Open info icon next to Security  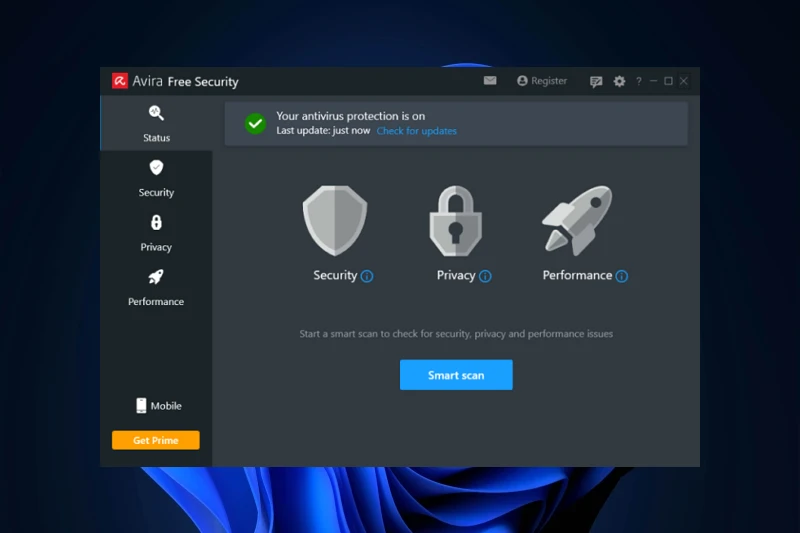coord(367,276)
